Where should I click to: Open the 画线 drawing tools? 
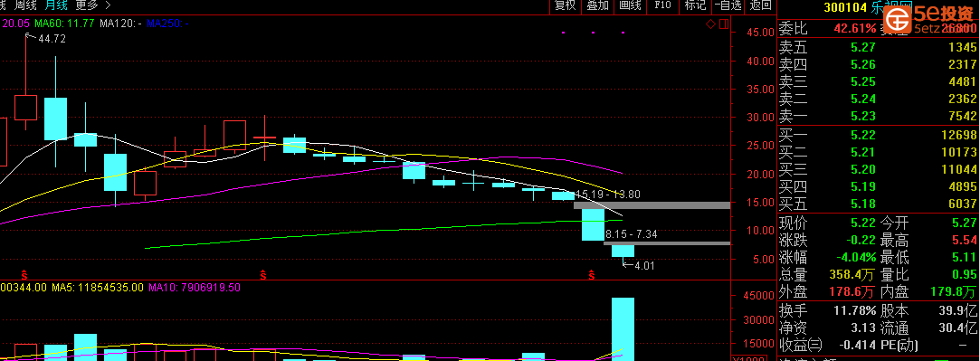(x=630, y=5)
